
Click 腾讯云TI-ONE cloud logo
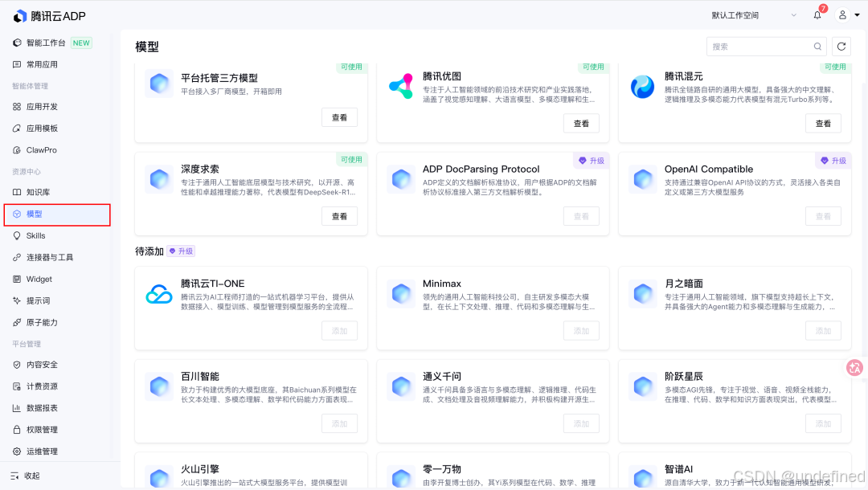pyautogui.click(x=159, y=294)
